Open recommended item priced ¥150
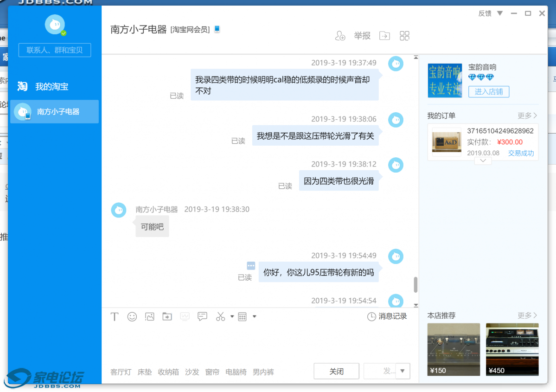 [454, 349]
